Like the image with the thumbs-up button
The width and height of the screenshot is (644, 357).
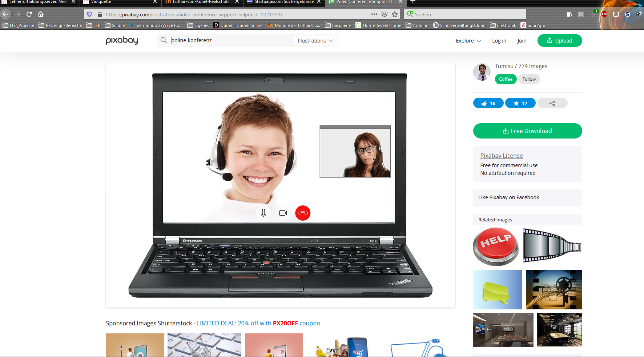pos(488,103)
